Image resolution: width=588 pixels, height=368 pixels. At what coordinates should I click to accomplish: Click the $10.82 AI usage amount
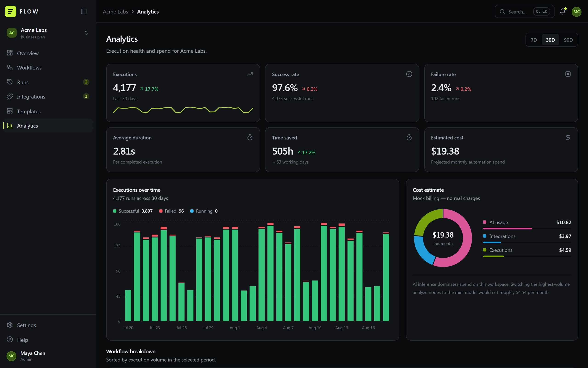click(x=564, y=222)
